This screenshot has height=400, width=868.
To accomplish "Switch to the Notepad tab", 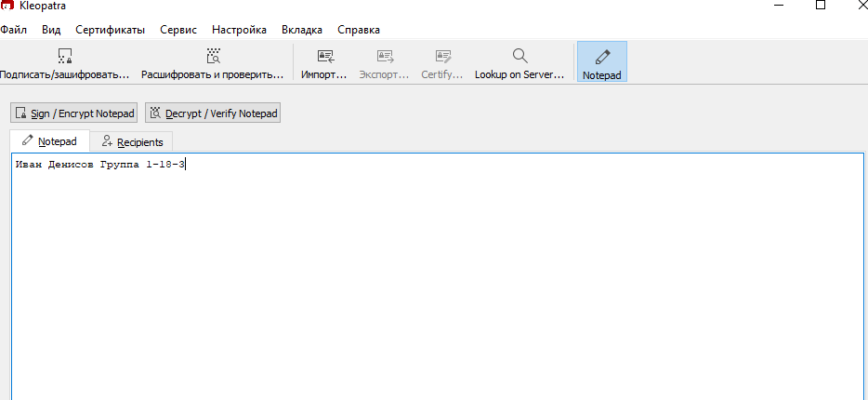I will click(50, 141).
